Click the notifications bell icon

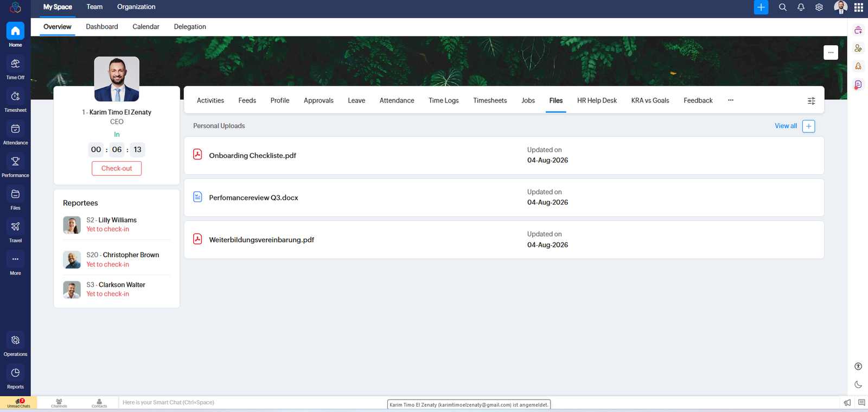pyautogui.click(x=801, y=7)
